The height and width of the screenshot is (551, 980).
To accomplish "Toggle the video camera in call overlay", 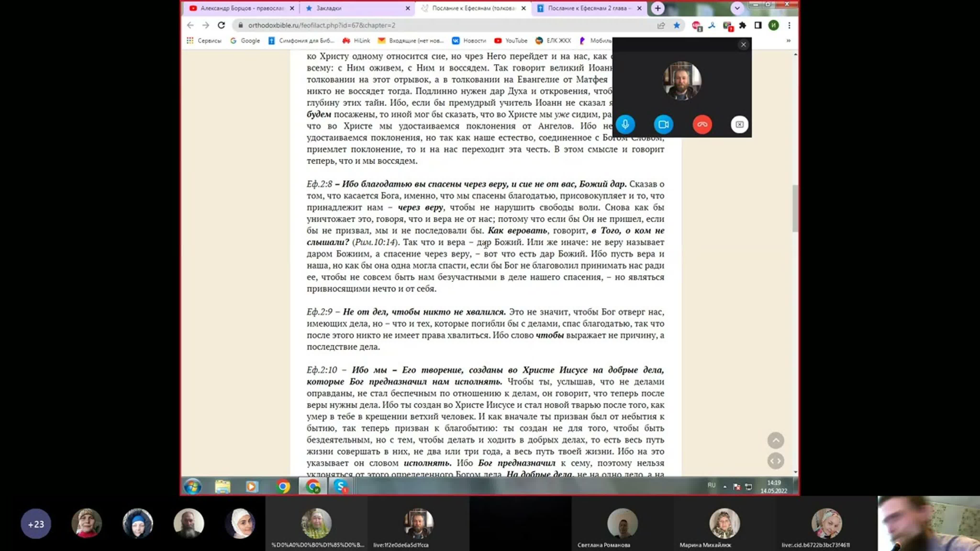I will click(663, 124).
